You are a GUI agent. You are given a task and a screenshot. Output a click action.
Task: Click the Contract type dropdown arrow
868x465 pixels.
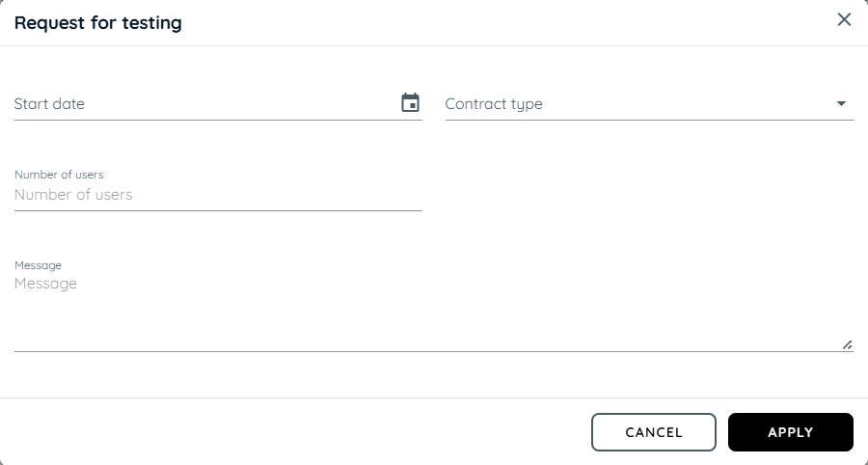(841, 103)
